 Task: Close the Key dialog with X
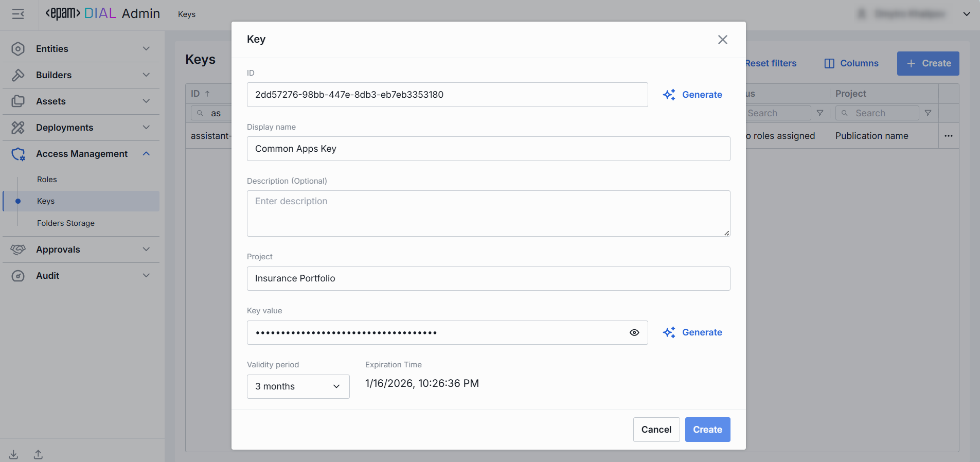[x=722, y=40]
